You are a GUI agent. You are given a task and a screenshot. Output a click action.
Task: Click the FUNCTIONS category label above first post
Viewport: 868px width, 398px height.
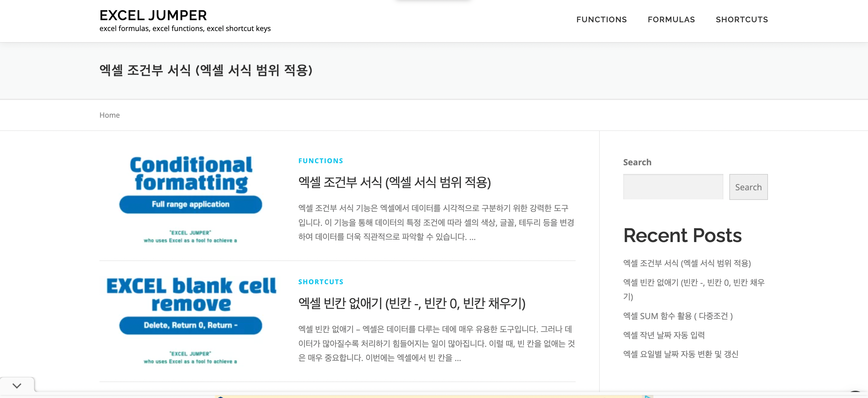coord(320,161)
